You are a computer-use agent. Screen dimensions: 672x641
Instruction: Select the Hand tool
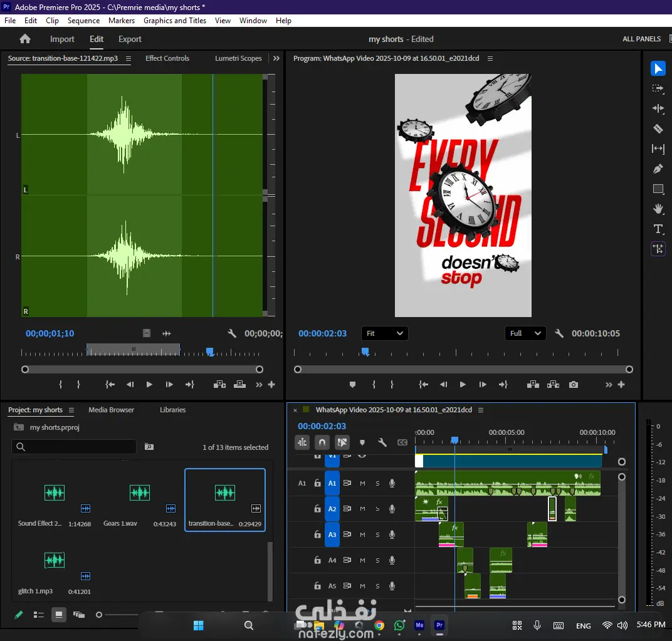click(x=658, y=209)
